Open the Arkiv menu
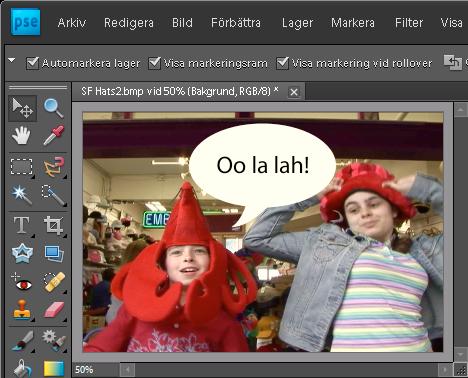This screenshot has height=378, width=468. pos(72,23)
